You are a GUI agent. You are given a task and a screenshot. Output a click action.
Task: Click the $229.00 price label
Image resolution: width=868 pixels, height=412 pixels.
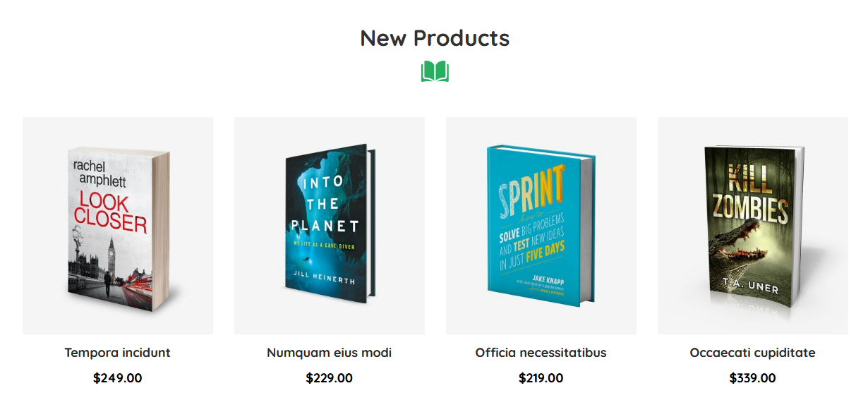click(329, 378)
